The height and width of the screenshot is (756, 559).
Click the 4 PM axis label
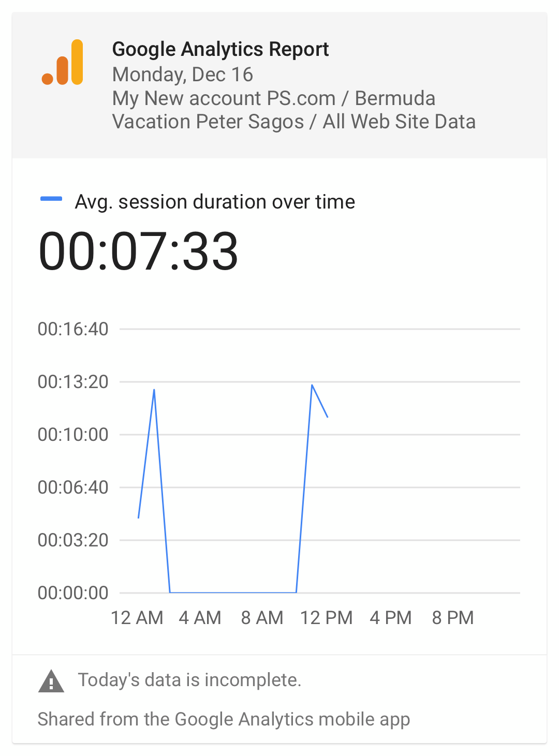click(x=391, y=618)
